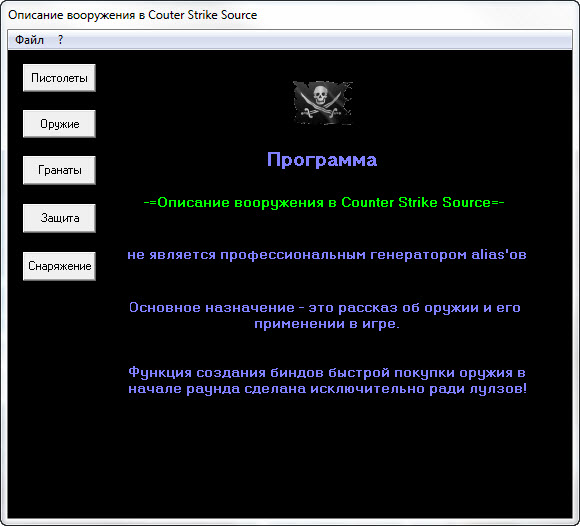The width and height of the screenshot is (580, 526).
Task: Click the Пистолеты button
Action: coord(59,78)
